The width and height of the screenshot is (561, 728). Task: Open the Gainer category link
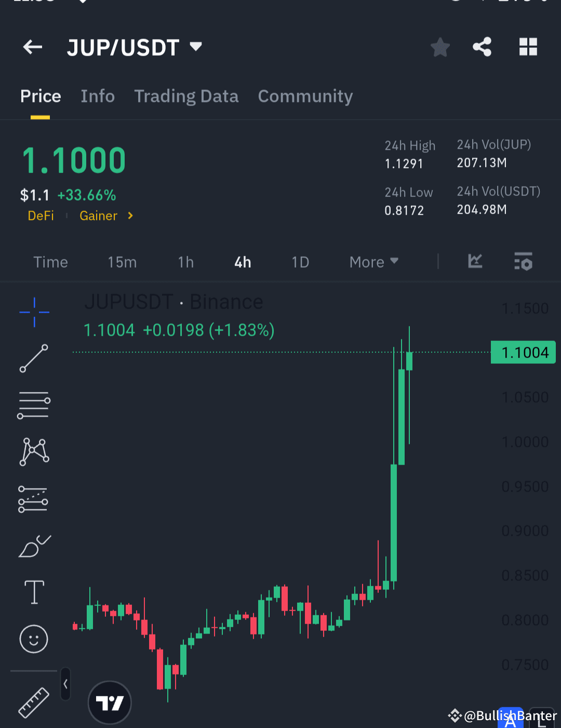99,216
